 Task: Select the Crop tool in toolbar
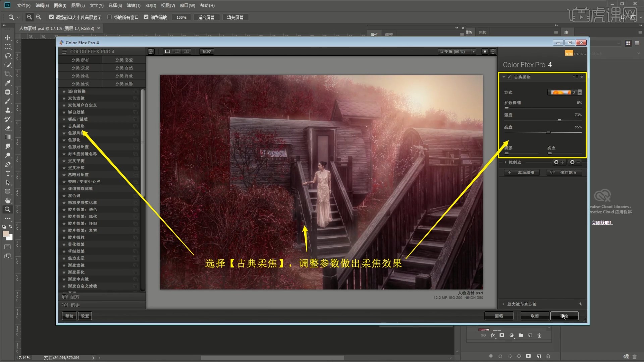7,74
